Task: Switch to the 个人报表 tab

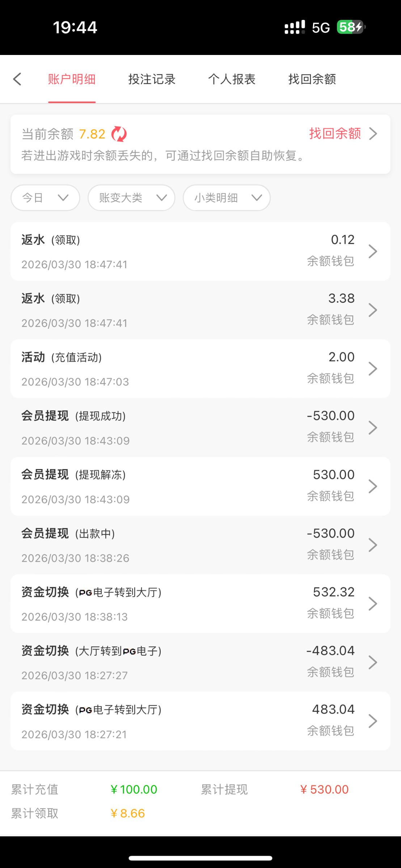Action: pos(232,79)
